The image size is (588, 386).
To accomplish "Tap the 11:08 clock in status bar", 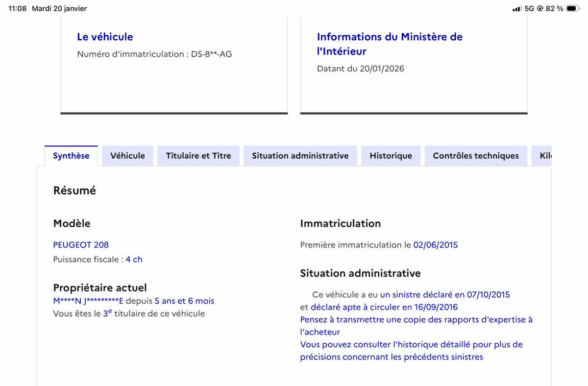I will point(18,9).
